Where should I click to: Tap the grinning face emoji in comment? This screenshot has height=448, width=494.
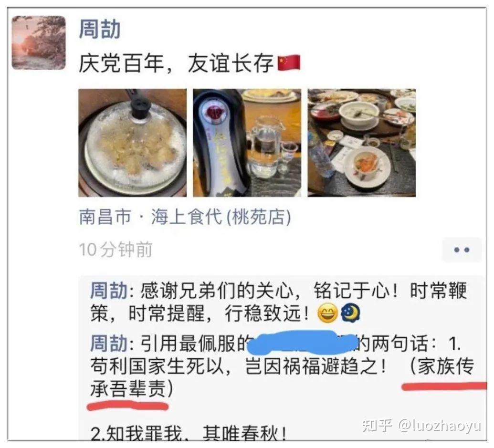327,313
